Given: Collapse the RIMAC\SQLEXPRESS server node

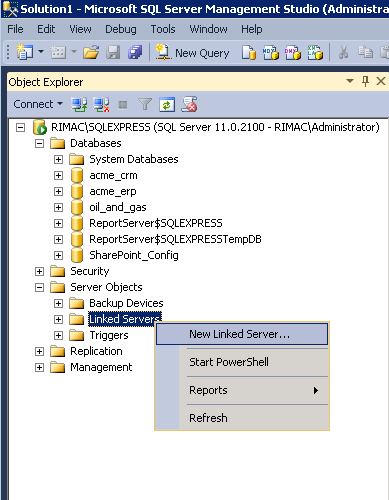Looking at the screenshot, I should [21, 128].
